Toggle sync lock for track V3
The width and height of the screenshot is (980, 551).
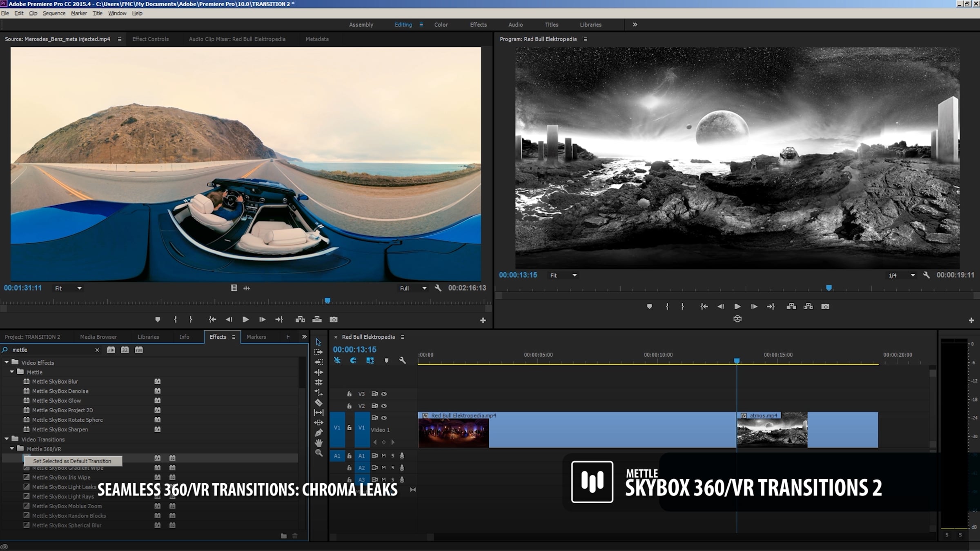coord(374,394)
